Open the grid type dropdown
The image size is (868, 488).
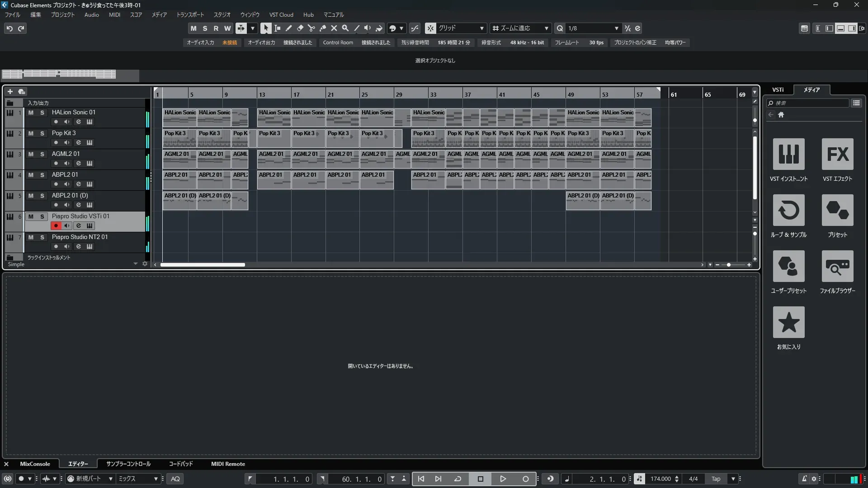coord(481,28)
